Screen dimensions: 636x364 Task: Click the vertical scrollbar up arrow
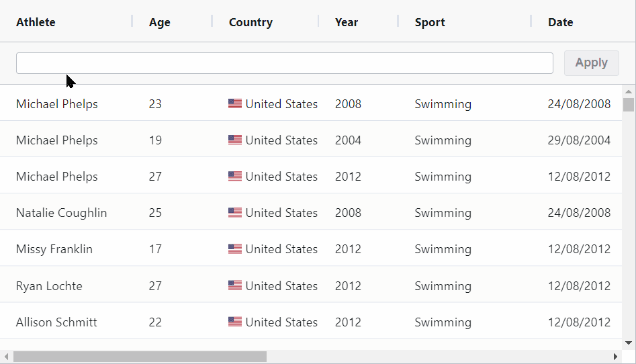(629, 91)
